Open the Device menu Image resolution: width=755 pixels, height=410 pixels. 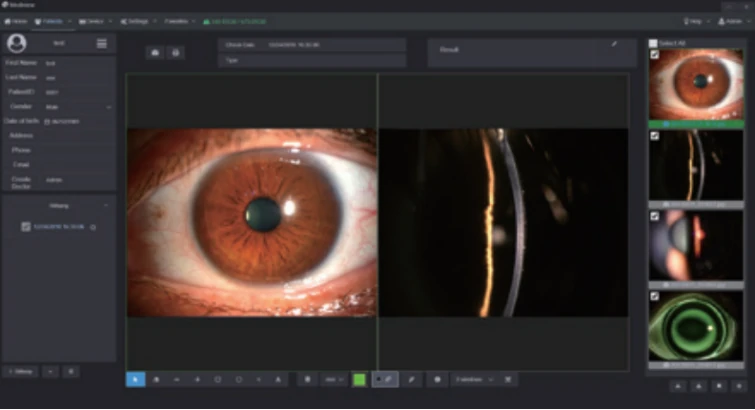[91, 20]
